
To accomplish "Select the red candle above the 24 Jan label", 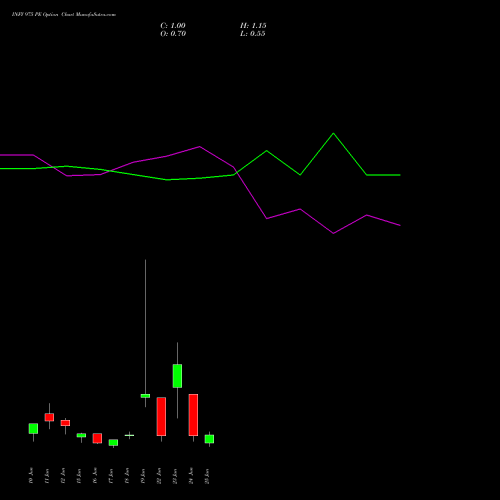I will pos(193,415).
